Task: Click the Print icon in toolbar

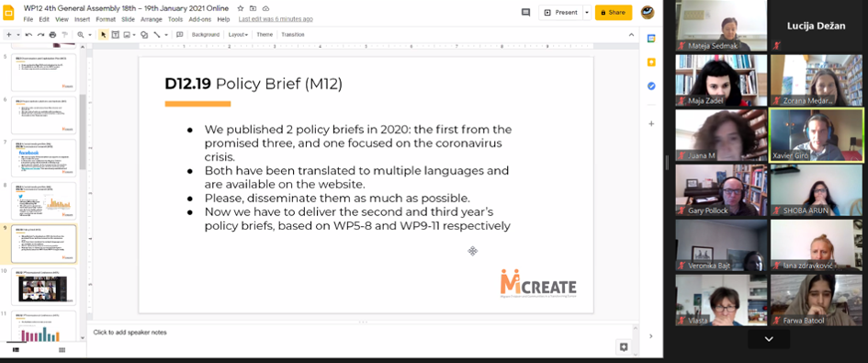Action: pos(52,34)
